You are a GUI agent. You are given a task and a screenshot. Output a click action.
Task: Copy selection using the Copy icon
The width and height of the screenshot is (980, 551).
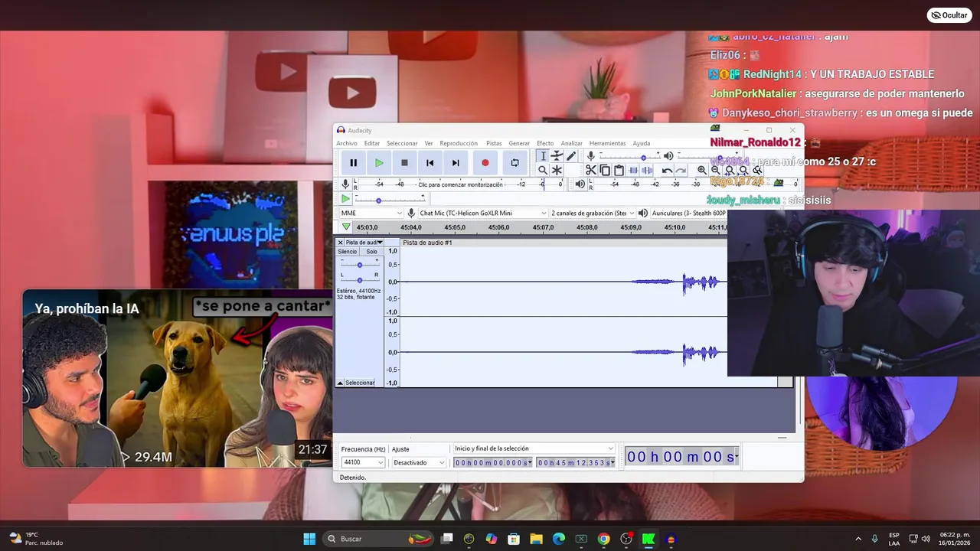tap(605, 170)
